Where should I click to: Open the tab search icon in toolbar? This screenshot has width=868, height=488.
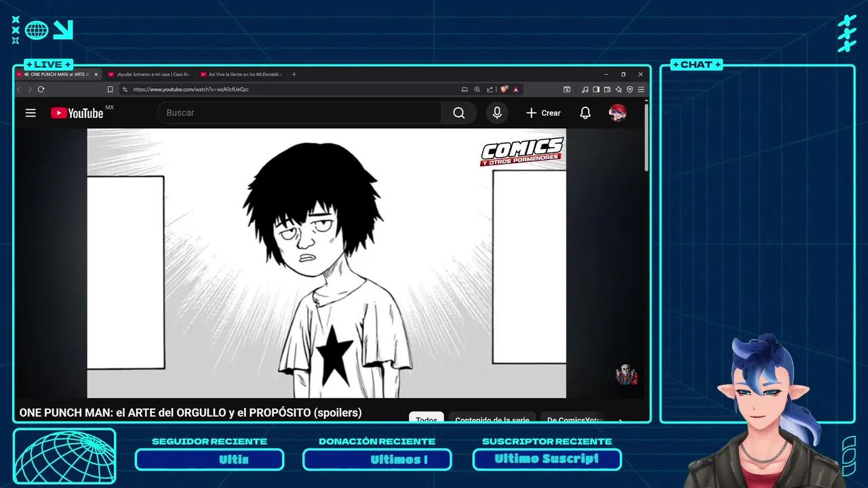click(x=567, y=89)
